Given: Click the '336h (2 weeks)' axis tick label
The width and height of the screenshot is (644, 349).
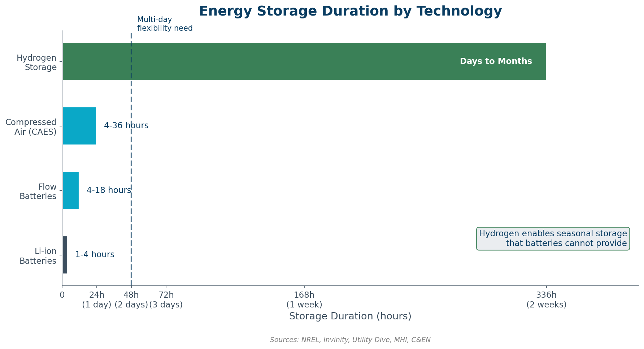Looking at the screenshot, I should pos(546,300).
